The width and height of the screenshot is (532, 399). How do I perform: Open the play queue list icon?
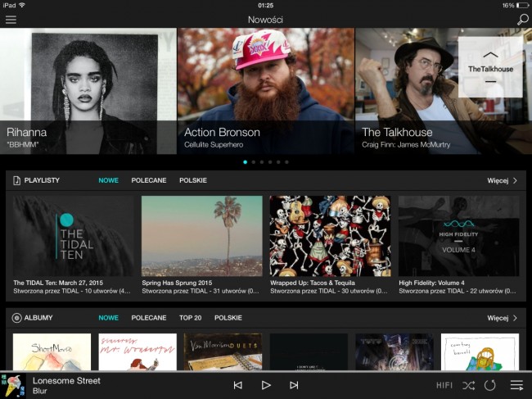click(x=516, y=385)
